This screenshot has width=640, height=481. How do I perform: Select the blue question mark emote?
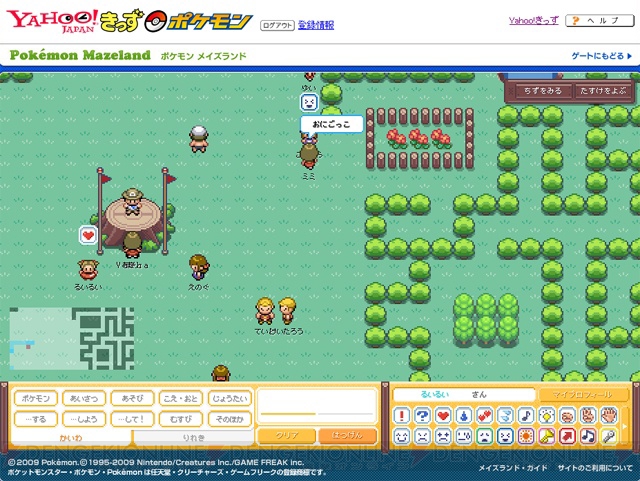(422, 416)
